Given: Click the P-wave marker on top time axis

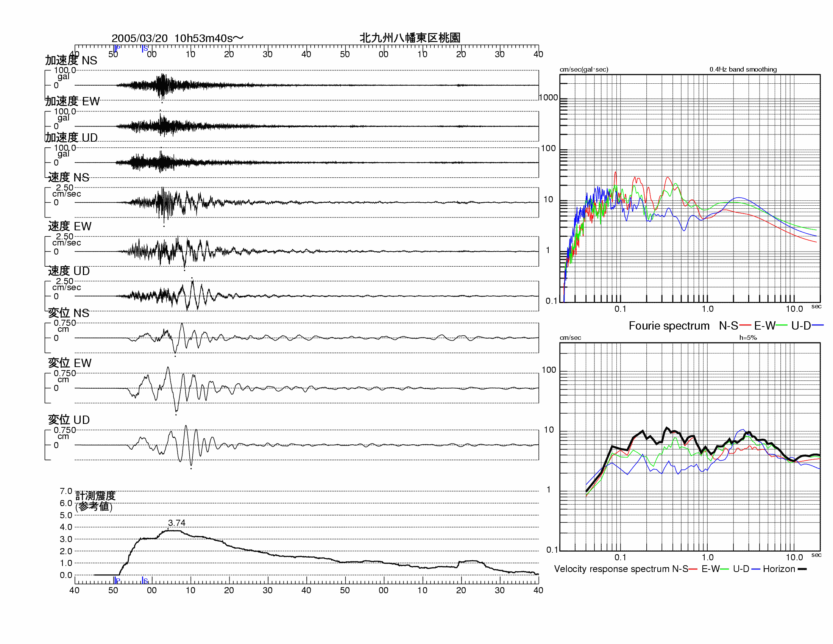Looking at the screenshot, I should [x=117, y=48].
